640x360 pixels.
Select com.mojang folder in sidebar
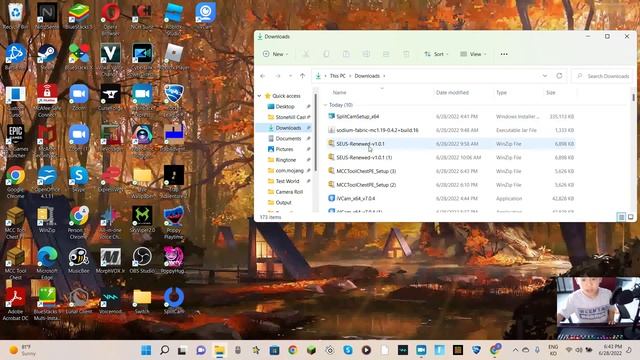click(x=289, y=170)
